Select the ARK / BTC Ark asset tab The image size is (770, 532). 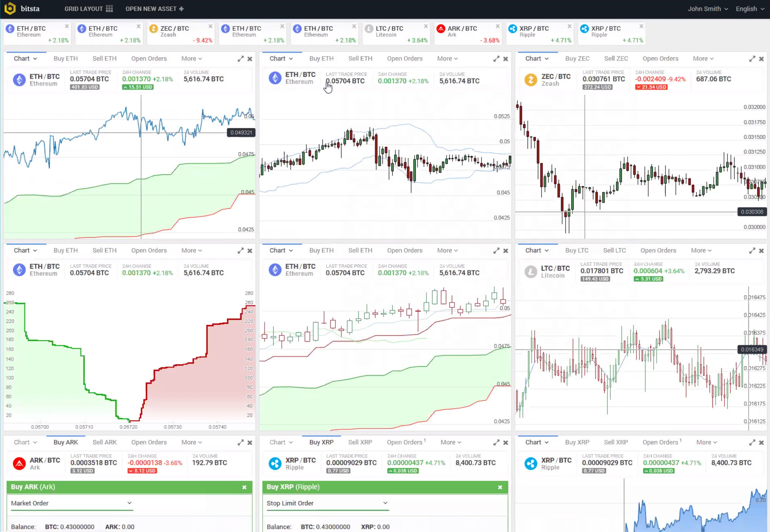[468, 33]
